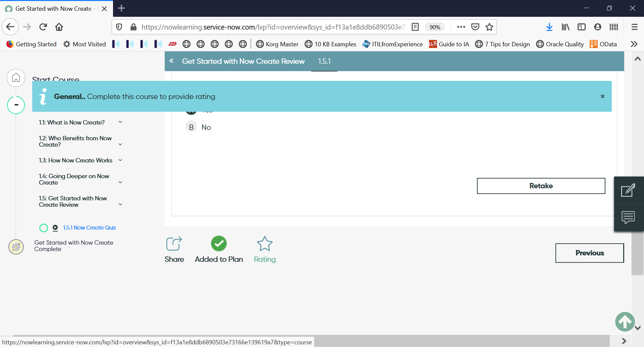
Task: Open the notes pencil icon on right edge
Action: 628,190
